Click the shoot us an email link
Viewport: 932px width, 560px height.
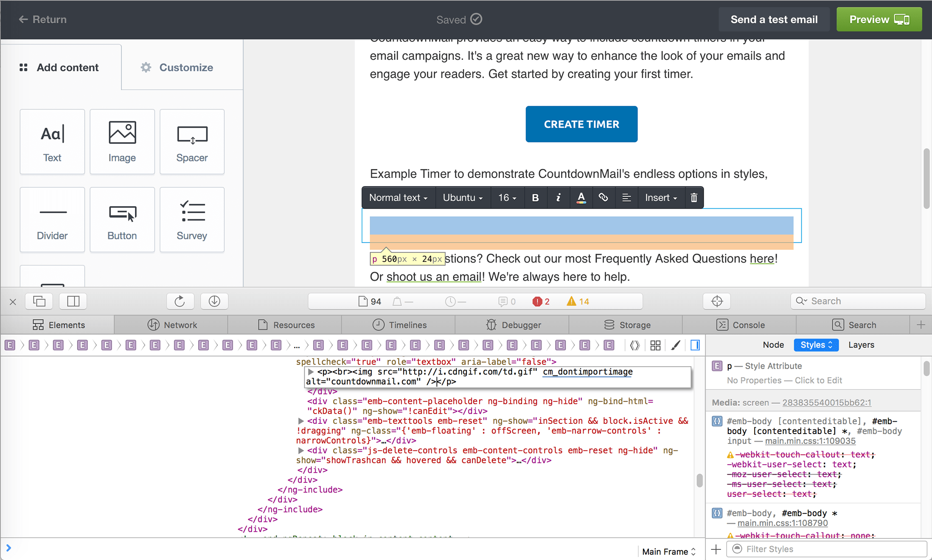433,276
